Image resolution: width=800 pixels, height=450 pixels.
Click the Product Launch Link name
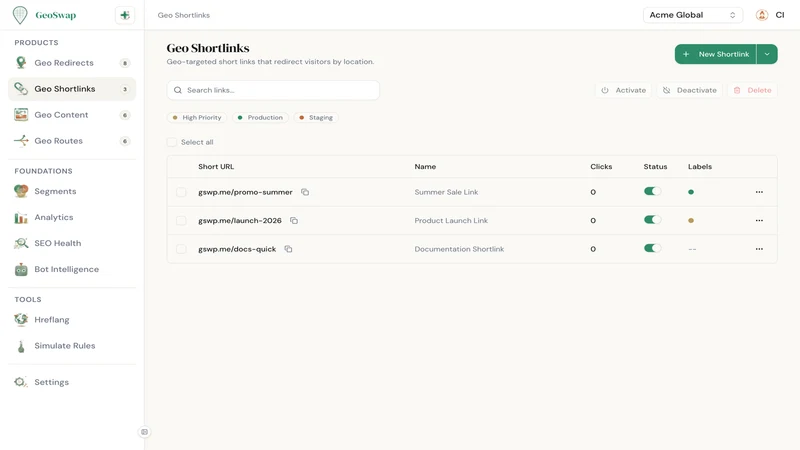pyautogui.click(x=451, y=221)
